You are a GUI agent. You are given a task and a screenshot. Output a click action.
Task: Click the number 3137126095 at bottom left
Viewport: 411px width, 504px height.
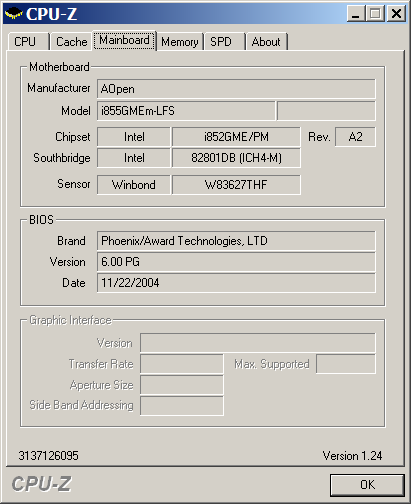click(x=48, y=455)
